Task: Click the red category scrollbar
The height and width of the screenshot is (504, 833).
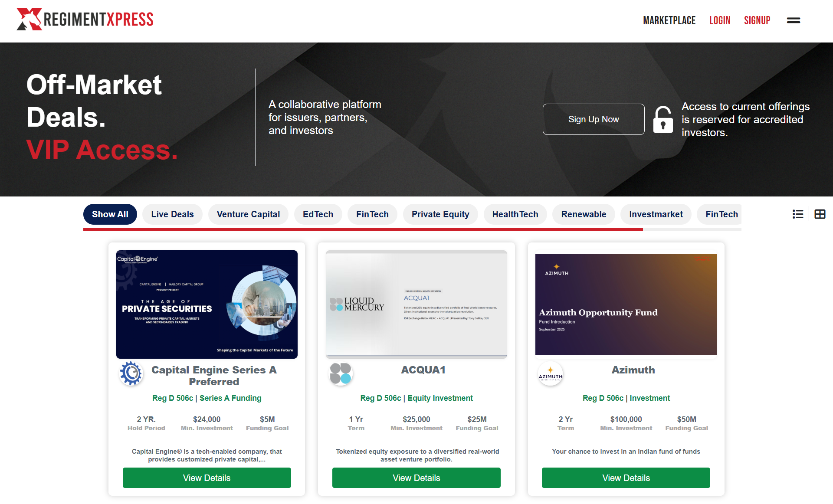Action: click(x=363, y=229)
